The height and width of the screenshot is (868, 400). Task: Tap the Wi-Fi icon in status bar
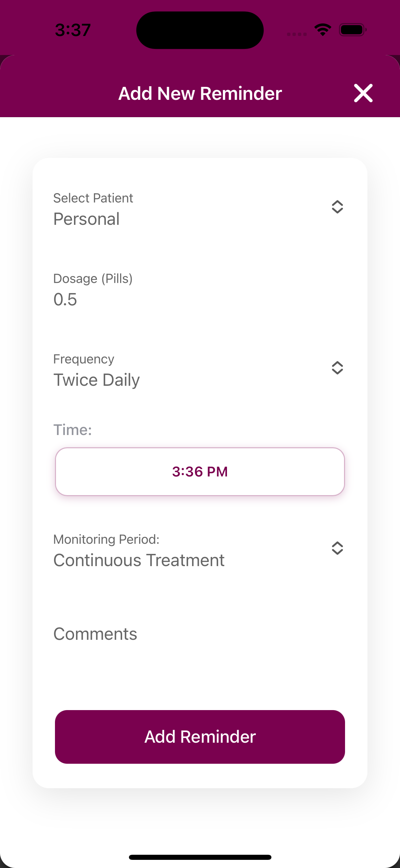323,30
